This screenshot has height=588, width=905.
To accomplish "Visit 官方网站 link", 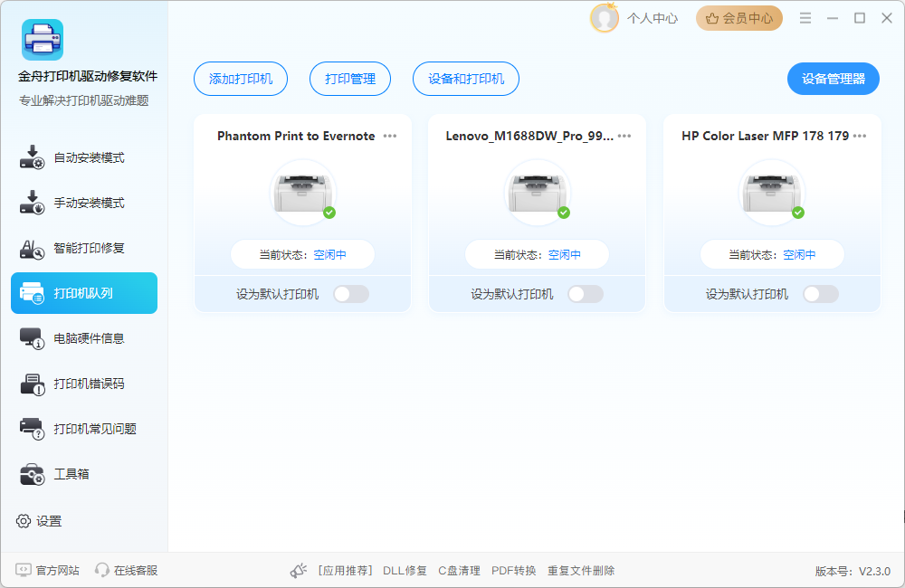I will pos(58,571).
